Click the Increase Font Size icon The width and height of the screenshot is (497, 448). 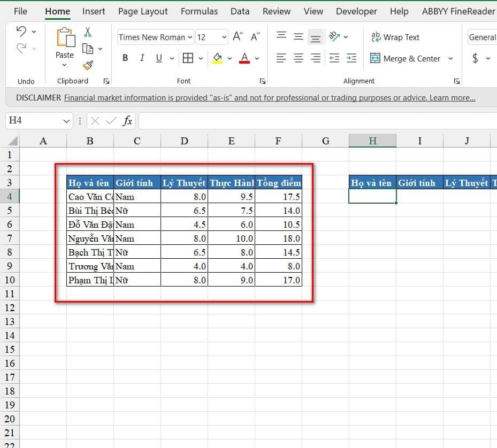point(238,37)
